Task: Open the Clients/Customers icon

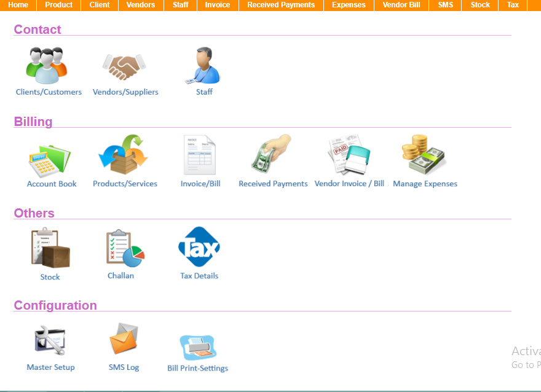Action: click(x=47, y=66)
